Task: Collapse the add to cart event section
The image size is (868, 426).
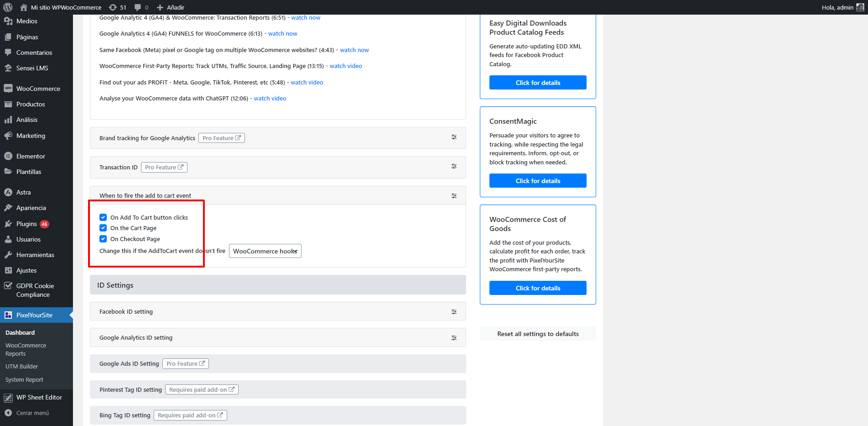Action: (454, 195)
